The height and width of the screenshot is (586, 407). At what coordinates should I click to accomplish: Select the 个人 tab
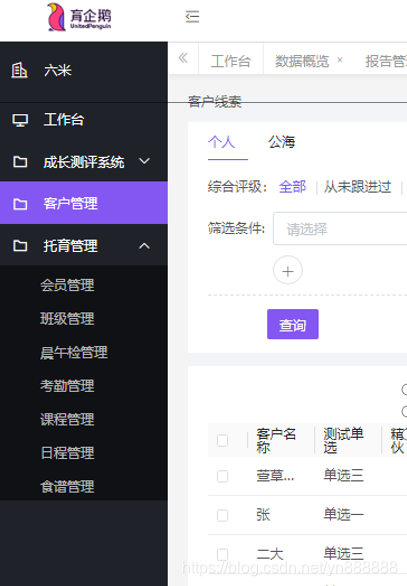(222, 142)
